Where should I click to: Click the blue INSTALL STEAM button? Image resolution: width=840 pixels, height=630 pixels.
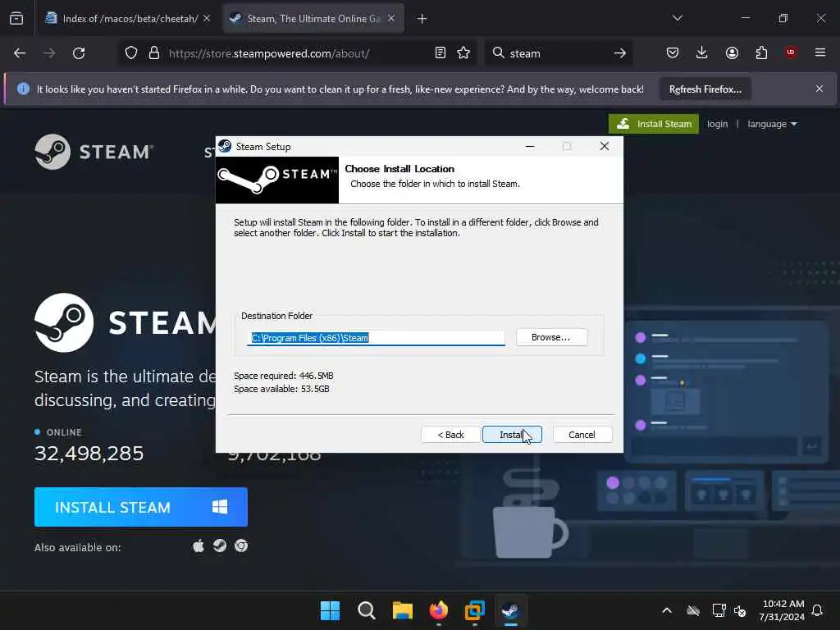point(141,507)
